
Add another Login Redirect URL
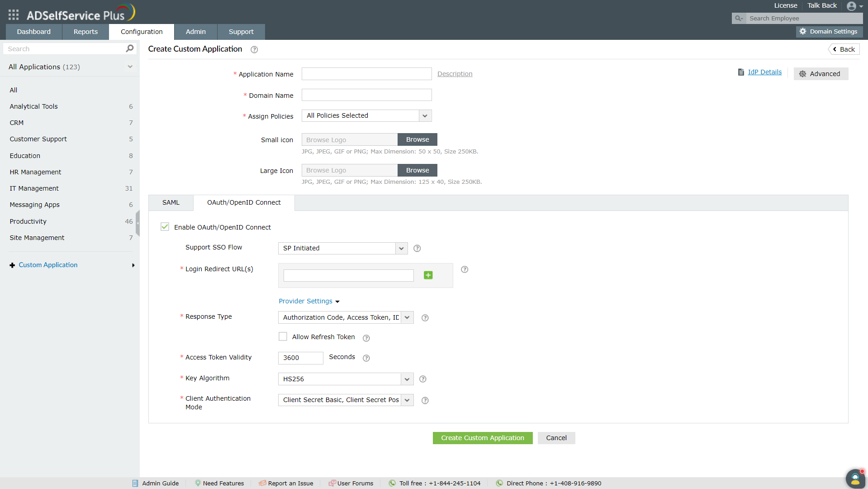(x=428, y=275)
